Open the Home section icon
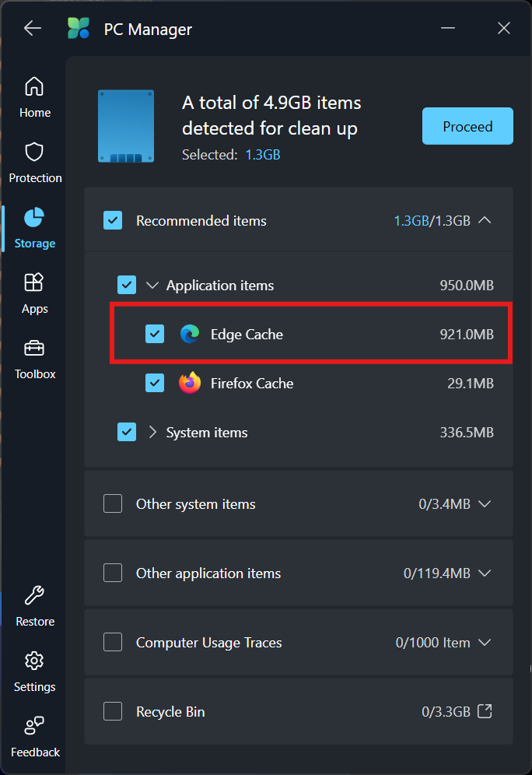Viewport: 532px width, 775px height. [34, 86]
